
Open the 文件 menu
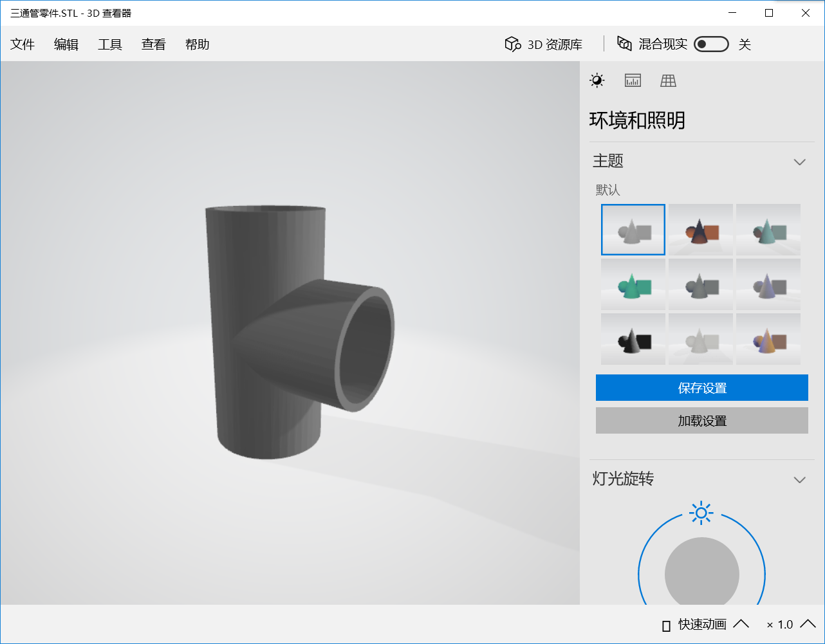[x=23, y=44]
